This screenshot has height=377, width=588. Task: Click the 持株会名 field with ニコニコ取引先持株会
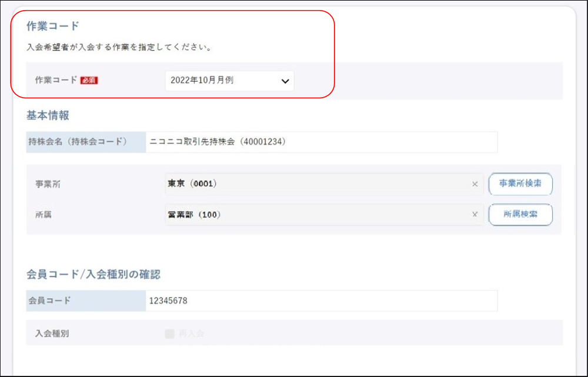pos(321,142)
